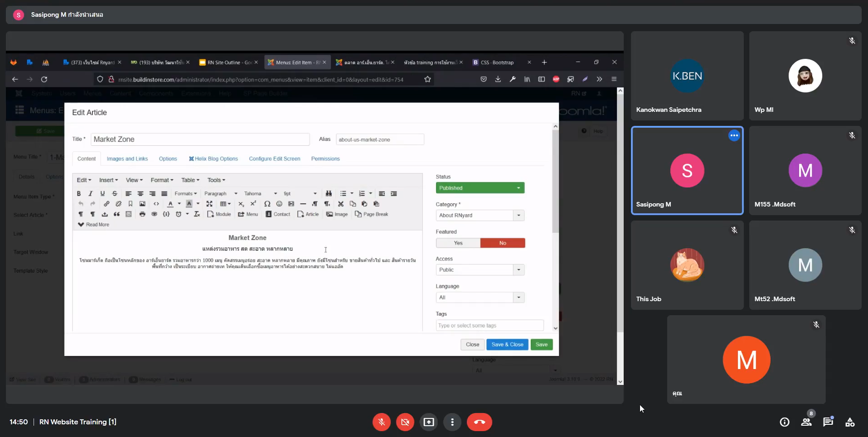Screen dimensions: 868x437
Task: Expand the Status Published dropdown
Action: pos(480,188)
